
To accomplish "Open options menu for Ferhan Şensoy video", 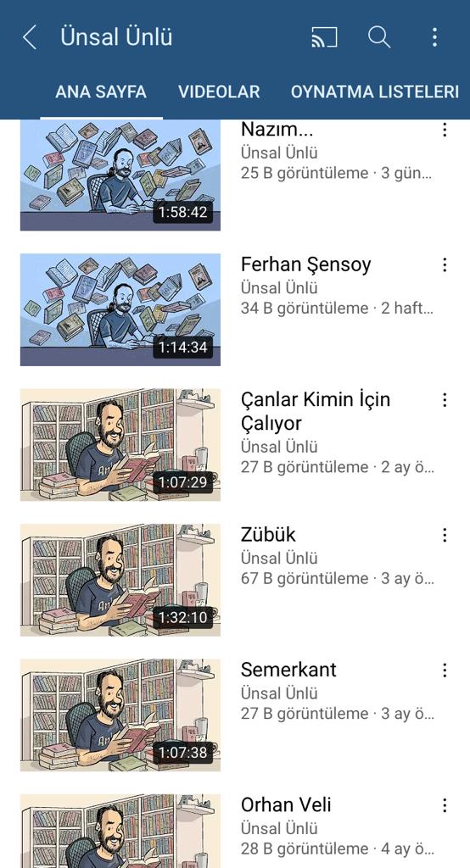I will tap(445, 265).
